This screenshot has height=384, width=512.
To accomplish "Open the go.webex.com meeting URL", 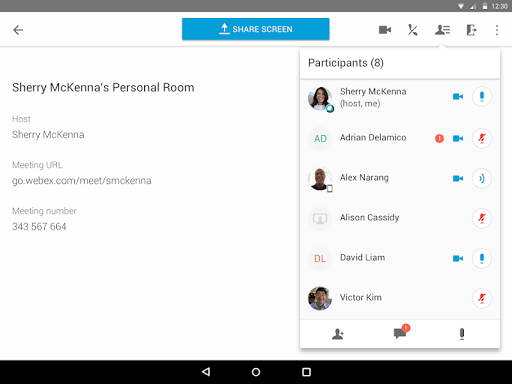I will point(82,181).
